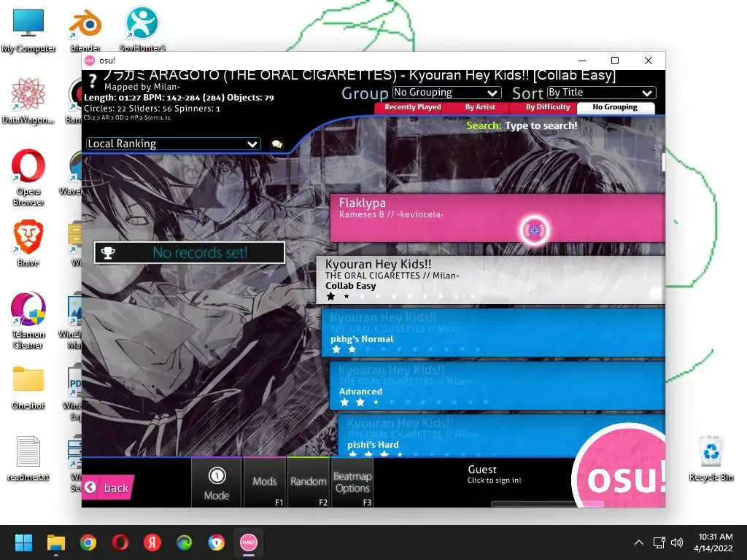Click the question mark ranked-status icon
This screenshot has width=747, height=560.
tap(93, 82)
